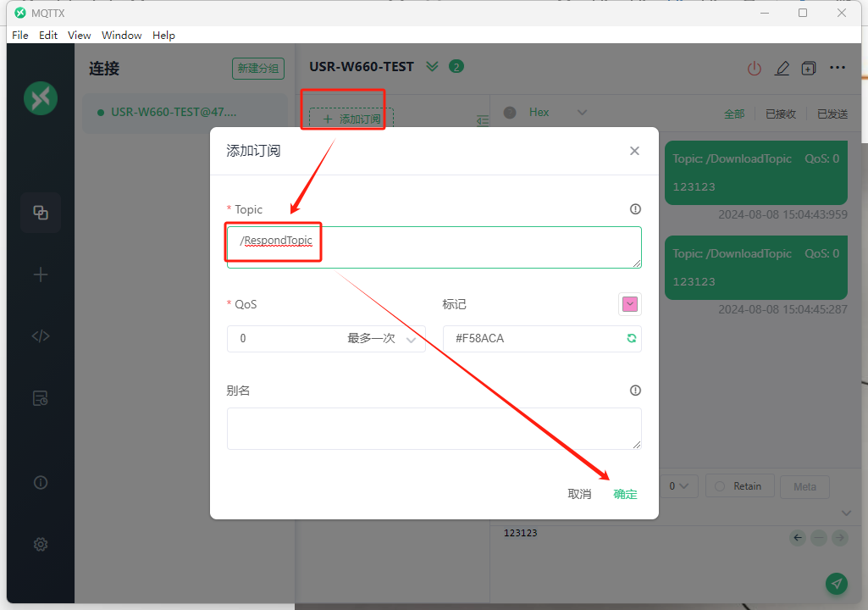Open the View menu
Screen dimensions: 868x610
coord(79,35)
